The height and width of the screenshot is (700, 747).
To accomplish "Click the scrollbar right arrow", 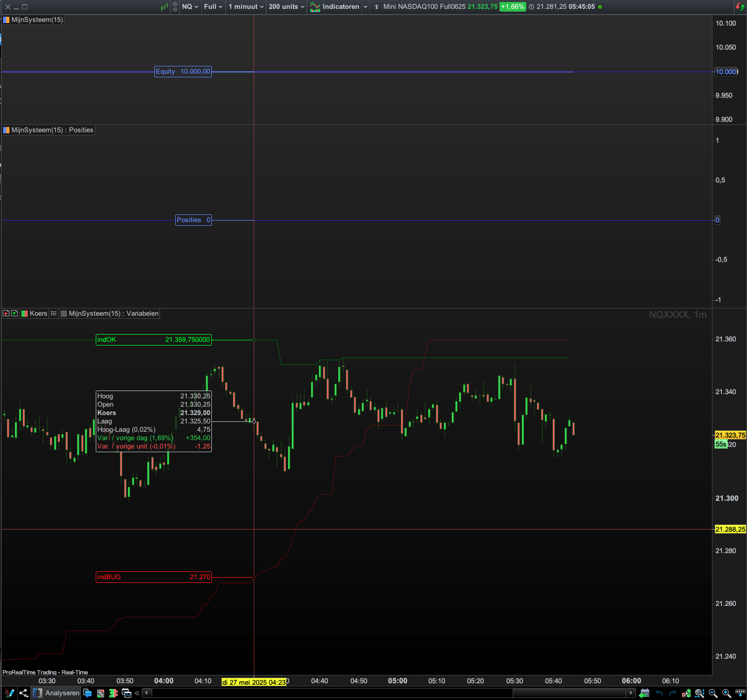I will click(x=631, y=693).
